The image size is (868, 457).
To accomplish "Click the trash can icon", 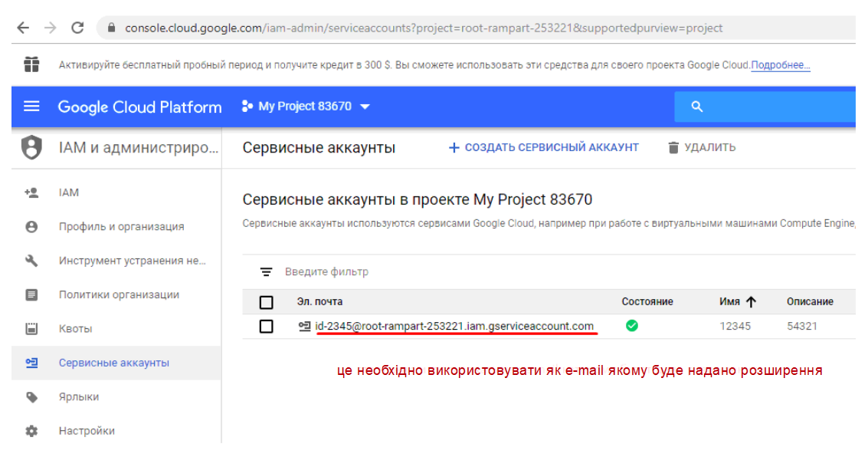I will 673,147.
